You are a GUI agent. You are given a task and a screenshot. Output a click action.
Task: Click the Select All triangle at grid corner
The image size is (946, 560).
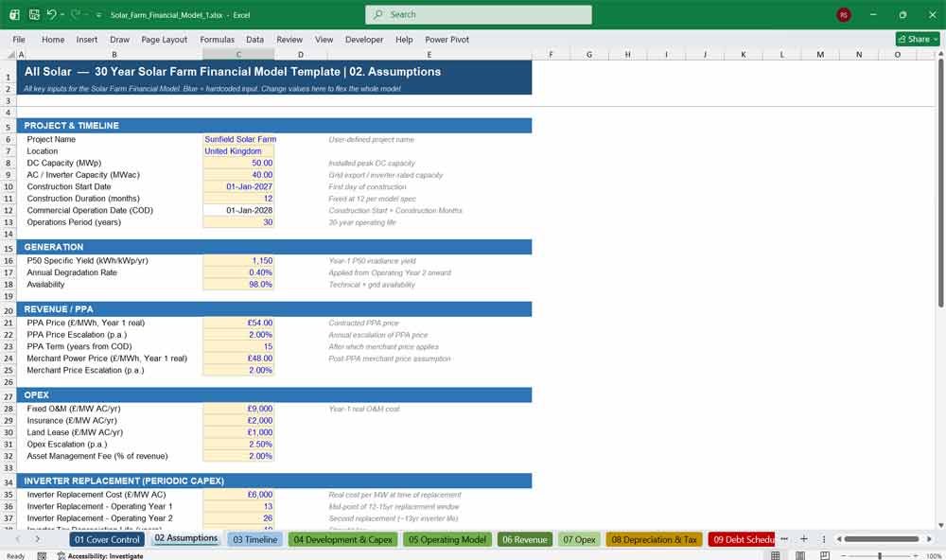[x=10, y=54]
